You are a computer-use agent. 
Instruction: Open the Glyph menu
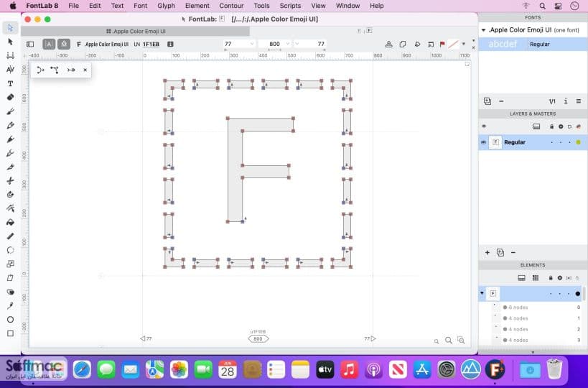(166, 6)
